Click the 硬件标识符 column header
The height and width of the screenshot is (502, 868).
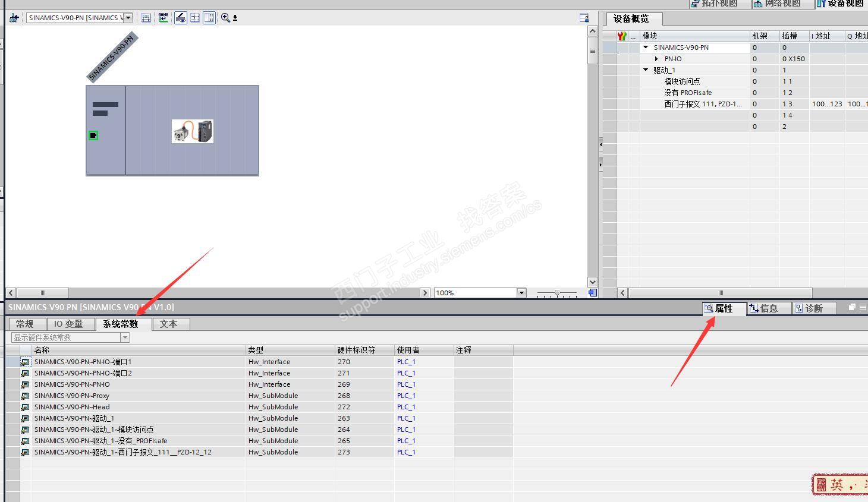[365, 350]
